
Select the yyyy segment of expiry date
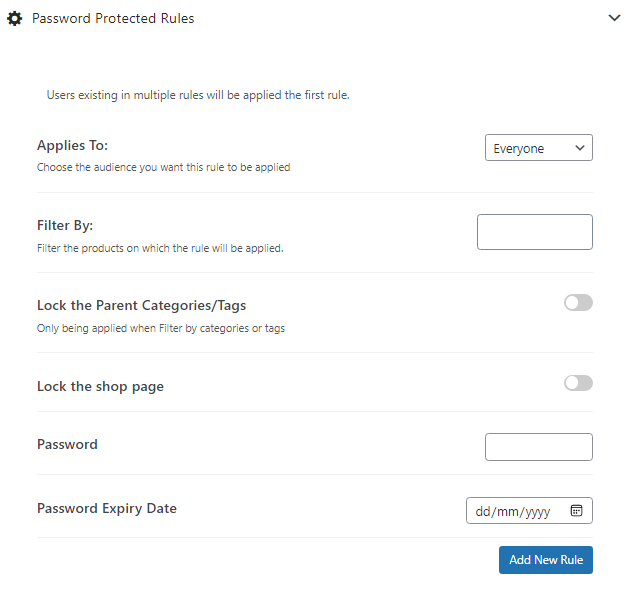(538, 512)
